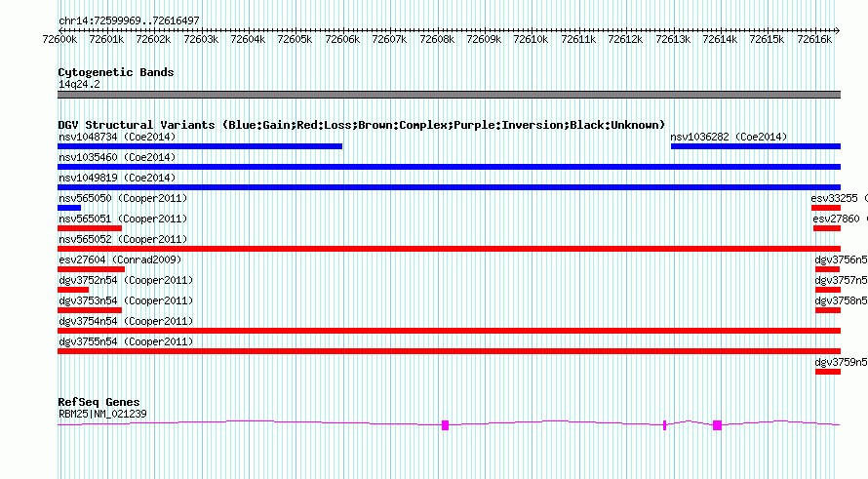This screenshot has height=479, width=868.
Task: Select the red nsv565052 loss bar
Action: click(x=449, y=249)
